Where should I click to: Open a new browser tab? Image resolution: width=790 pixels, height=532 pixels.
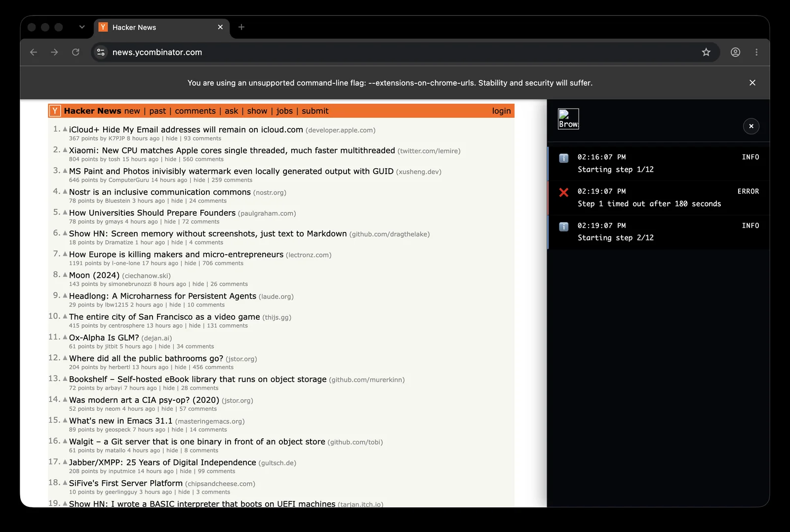[241, 27]
